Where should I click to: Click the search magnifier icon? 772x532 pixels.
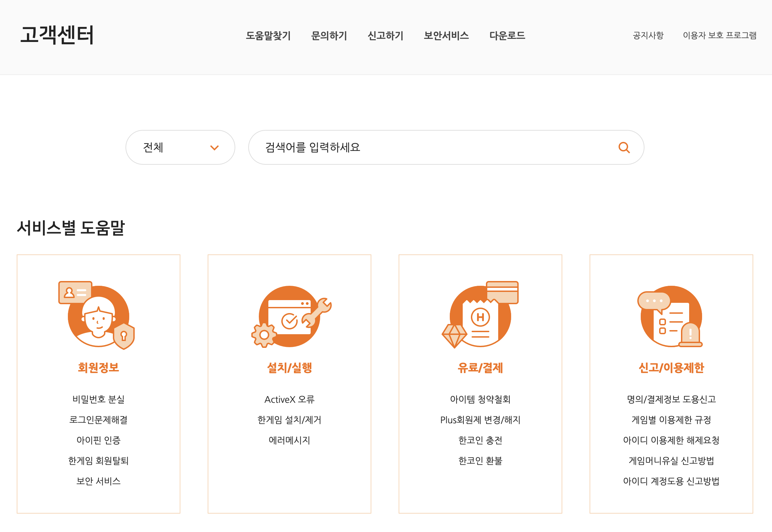[625, 147]
